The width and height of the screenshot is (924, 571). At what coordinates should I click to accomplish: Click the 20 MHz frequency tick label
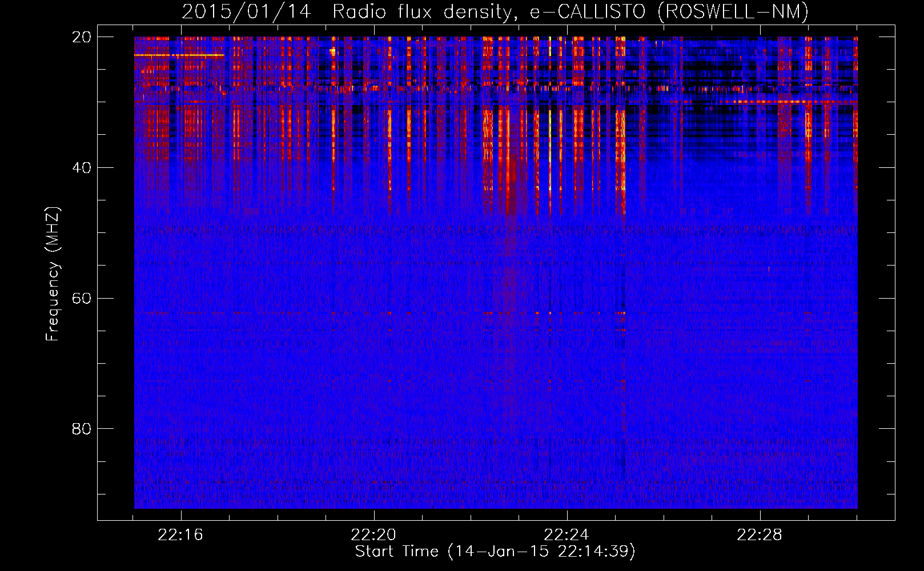pyautogui.click(x=82, y=37)
